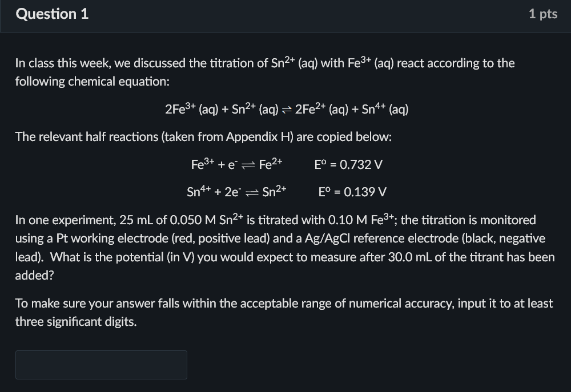Click the "Question 1" heading
The height and width of the screenshot is (392, 571).
52,14
